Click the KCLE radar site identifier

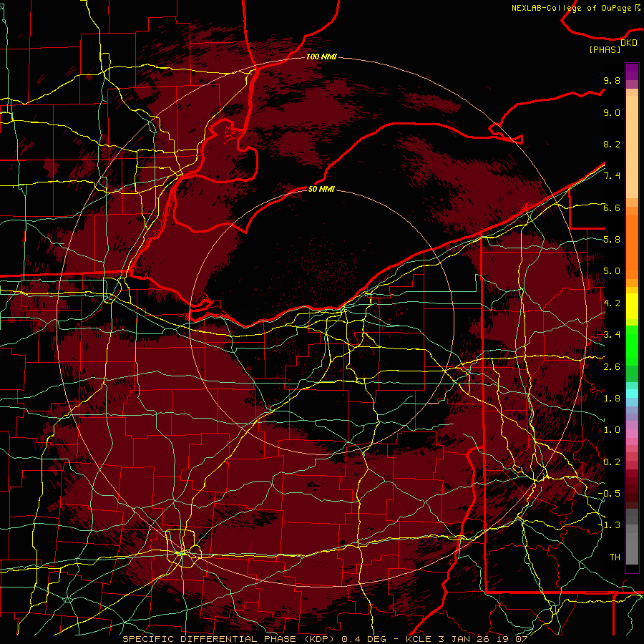point(419,639)
